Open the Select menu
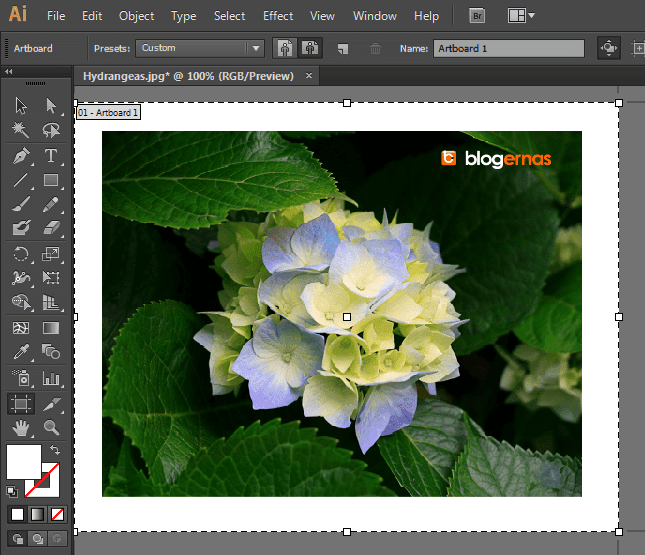This screenshot has height=555, width=645. (x=229, y=16)
